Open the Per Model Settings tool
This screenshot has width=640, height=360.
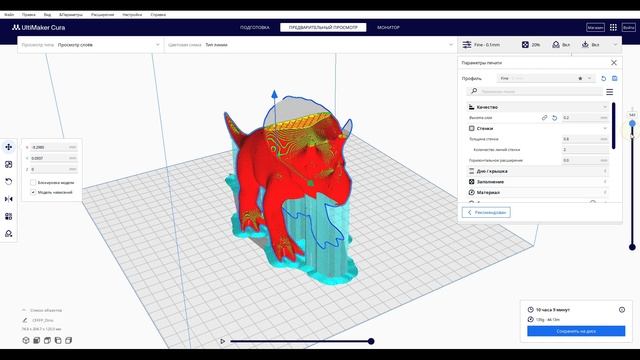9,216
